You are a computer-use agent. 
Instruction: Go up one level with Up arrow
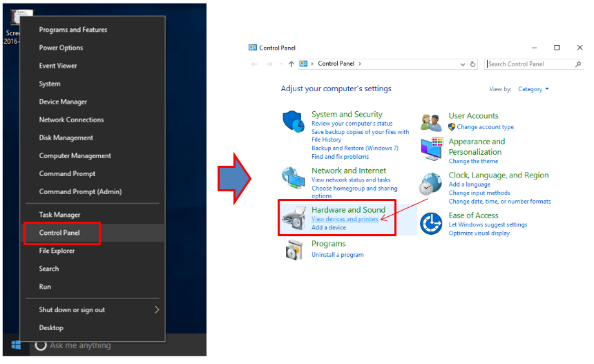[291, 64]
